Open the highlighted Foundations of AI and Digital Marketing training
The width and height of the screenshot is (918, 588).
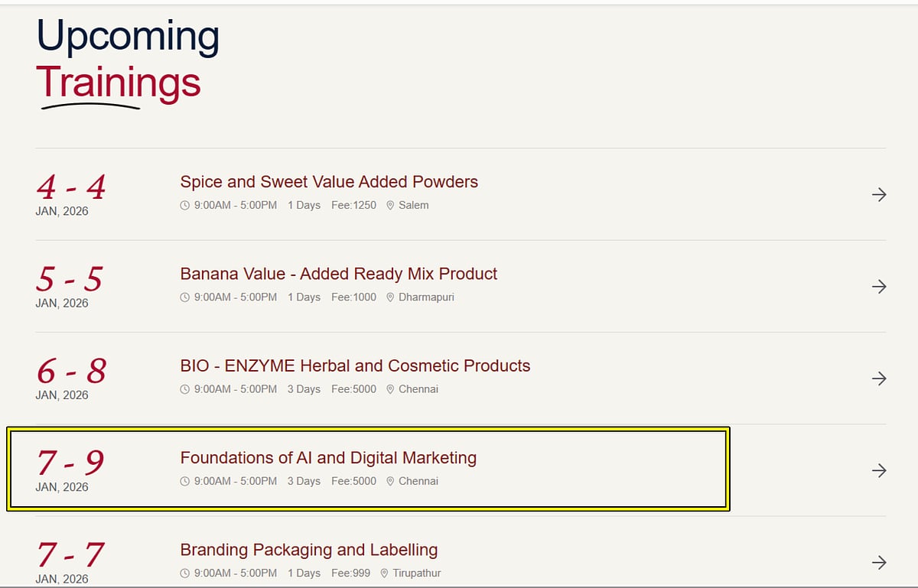[328, 458]
